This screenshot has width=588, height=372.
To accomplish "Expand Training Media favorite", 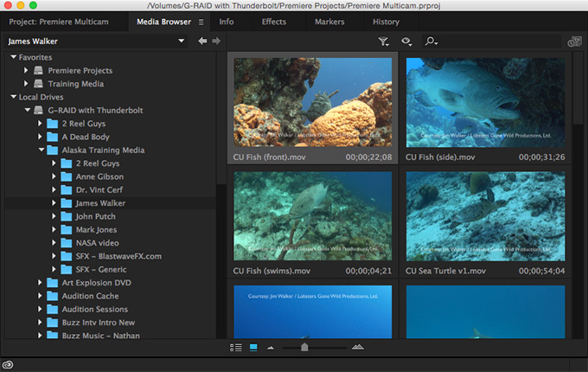I will click(26, 83).
